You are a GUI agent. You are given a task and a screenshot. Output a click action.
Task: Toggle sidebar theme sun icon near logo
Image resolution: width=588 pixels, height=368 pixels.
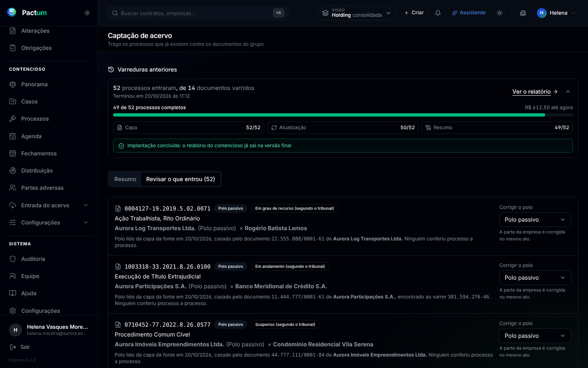click(87, 13)
